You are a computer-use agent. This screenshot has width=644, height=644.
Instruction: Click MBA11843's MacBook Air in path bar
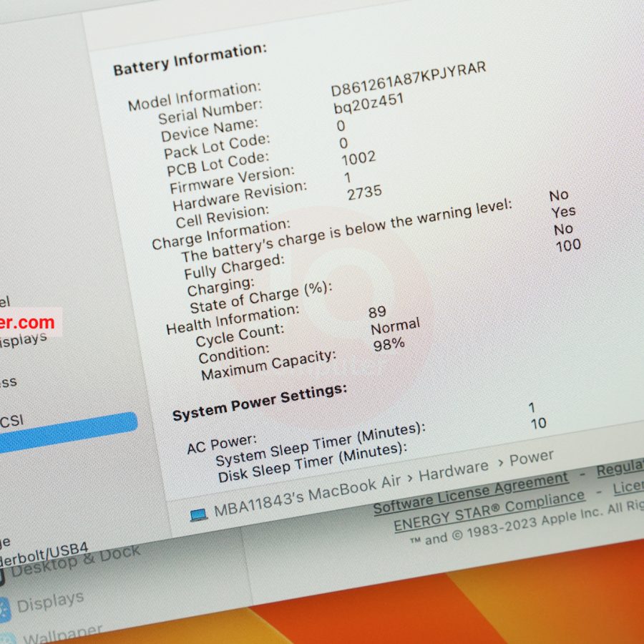click(307, 497)
